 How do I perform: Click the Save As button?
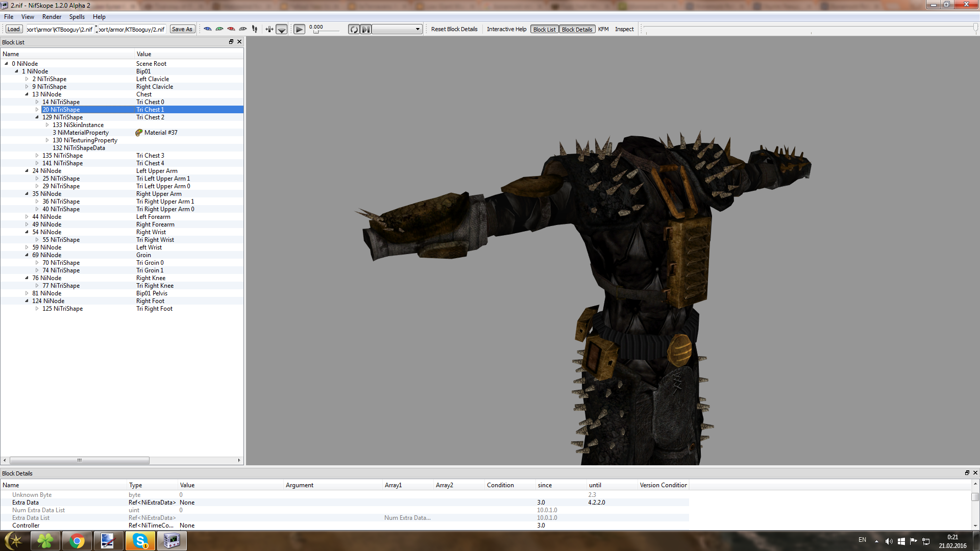(x=182, y=29)
